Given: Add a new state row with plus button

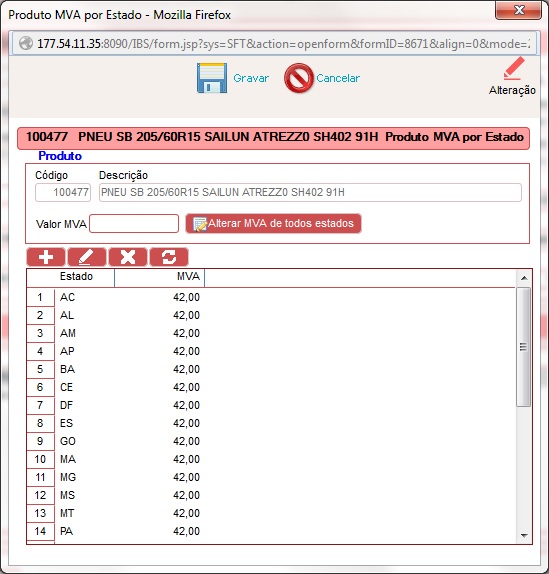Looking at the screenshot, I should point(46,257).
